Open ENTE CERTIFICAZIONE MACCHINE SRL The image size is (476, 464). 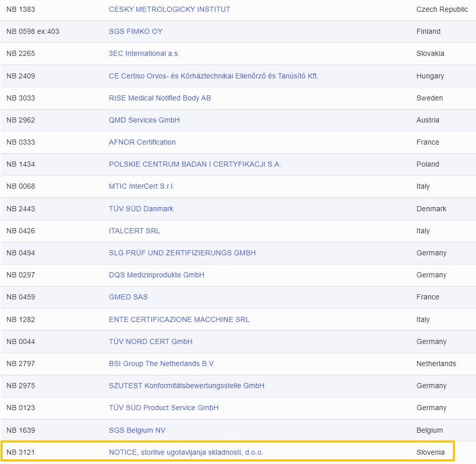179,319
